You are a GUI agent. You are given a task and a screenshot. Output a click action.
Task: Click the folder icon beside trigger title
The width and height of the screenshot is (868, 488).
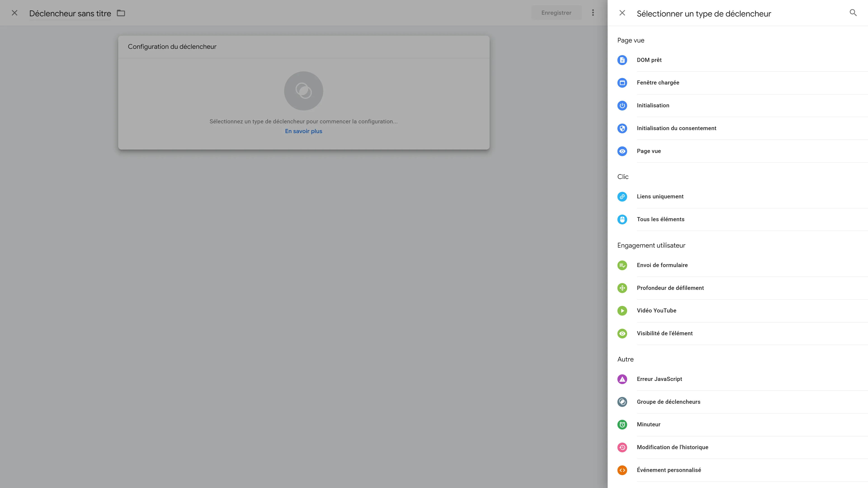click(x=121, y=13)
